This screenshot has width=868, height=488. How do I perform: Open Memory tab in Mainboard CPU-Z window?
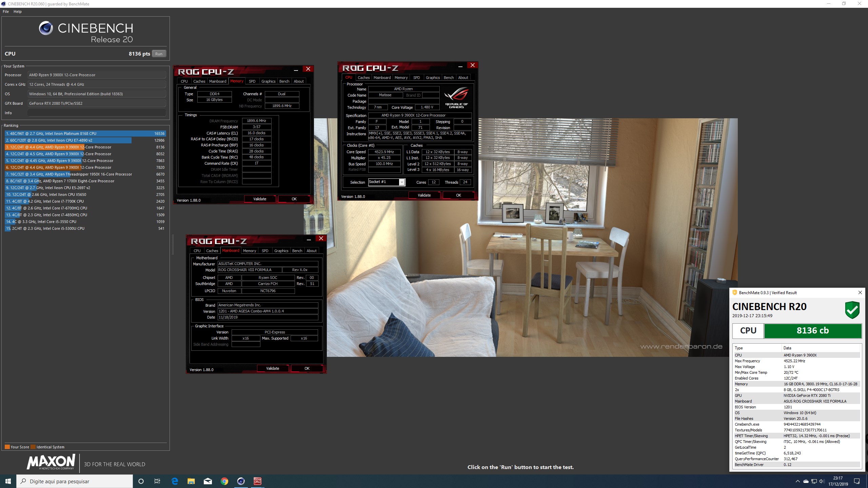[250, 251]
